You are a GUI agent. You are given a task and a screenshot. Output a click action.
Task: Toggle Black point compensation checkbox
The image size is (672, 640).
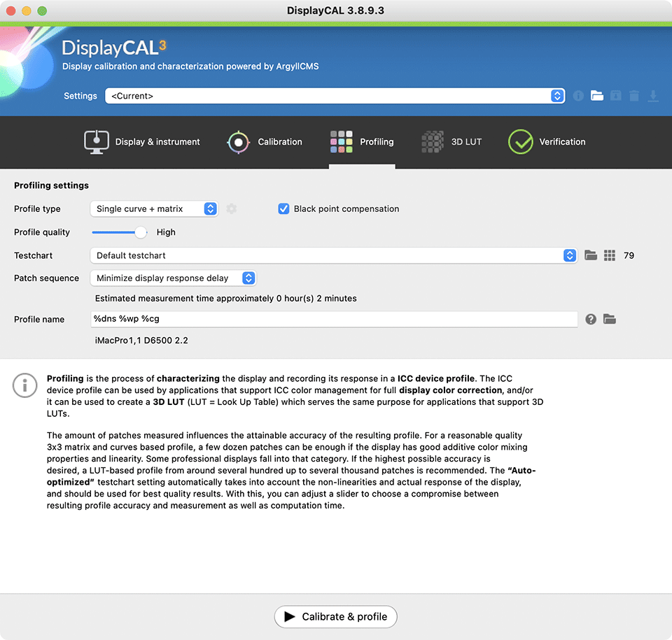point(283,208)
